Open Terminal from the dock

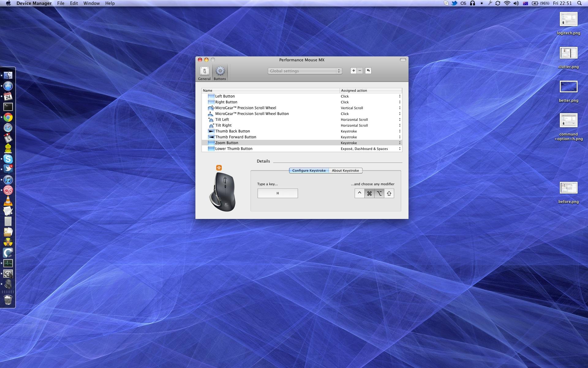[x=8, y=107]
